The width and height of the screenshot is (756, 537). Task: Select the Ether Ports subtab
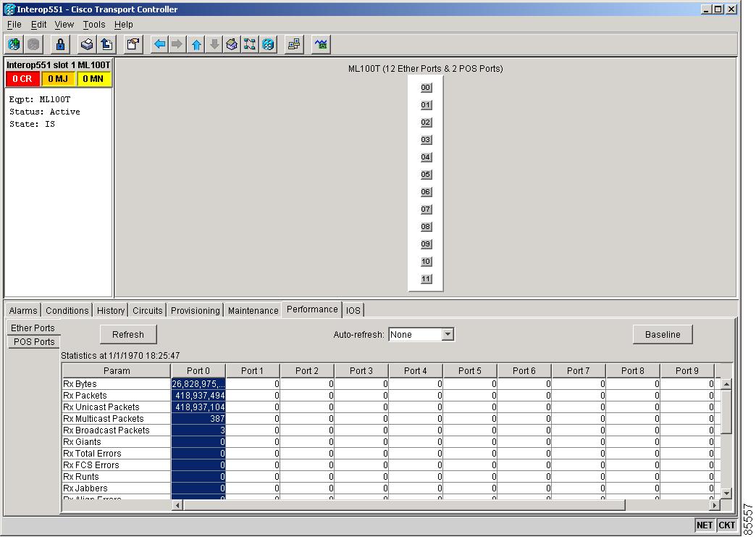(33, 328)
